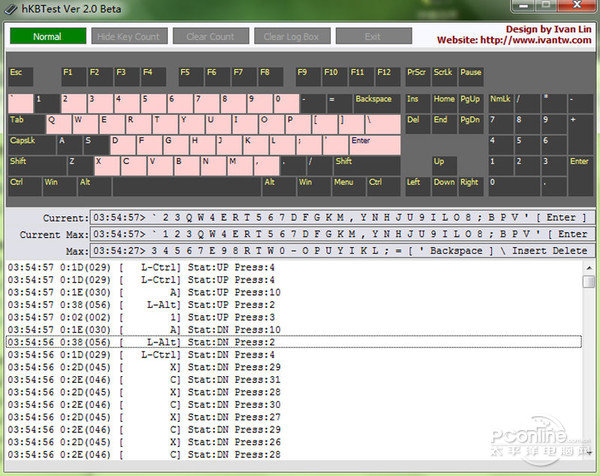Click the Clear Log Box button

click(x=292, y=36)
